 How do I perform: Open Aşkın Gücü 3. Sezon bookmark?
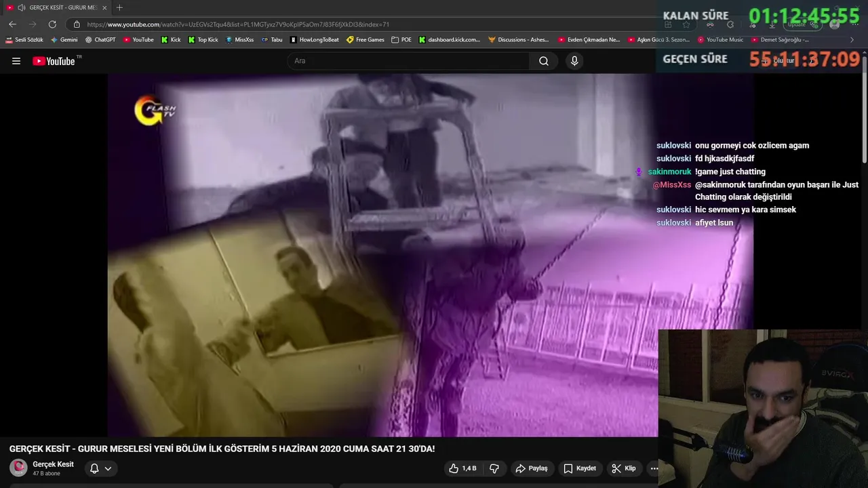(658, 40)
